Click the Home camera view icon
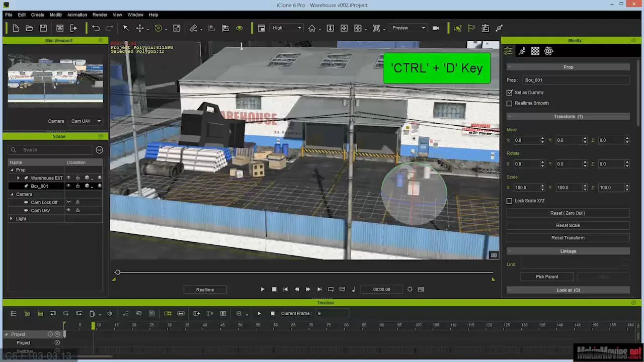 pos(312,28)
